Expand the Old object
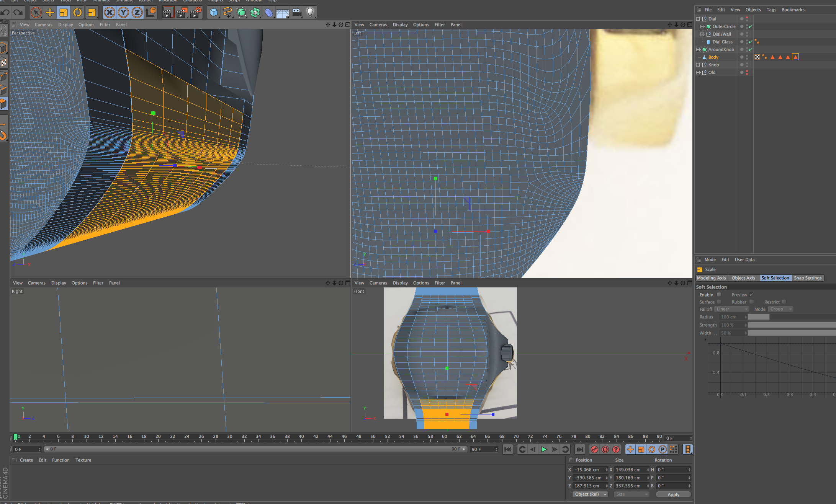The image size is (836, 504). pyautogui.click(x=698, y=72)
